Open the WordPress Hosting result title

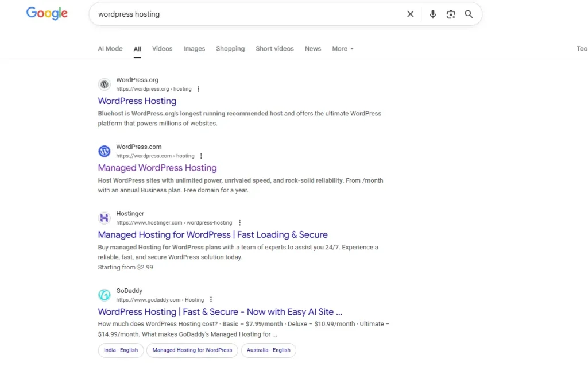tap(137, 101)
